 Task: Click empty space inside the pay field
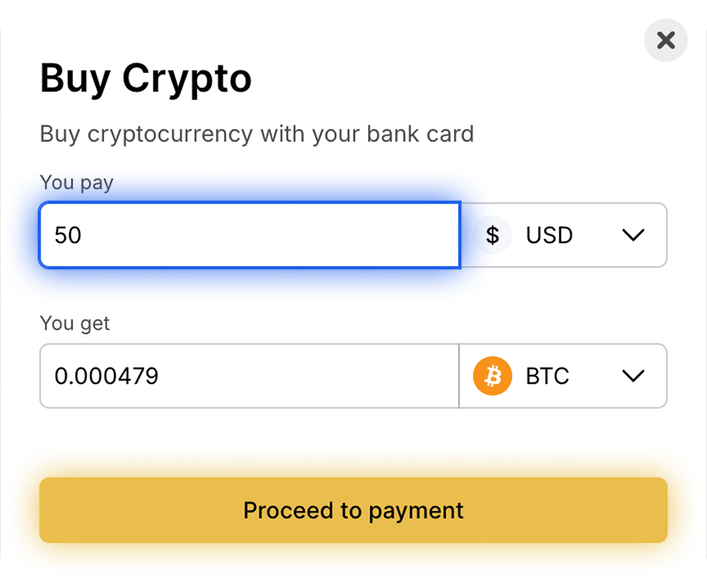pos(309,235)
